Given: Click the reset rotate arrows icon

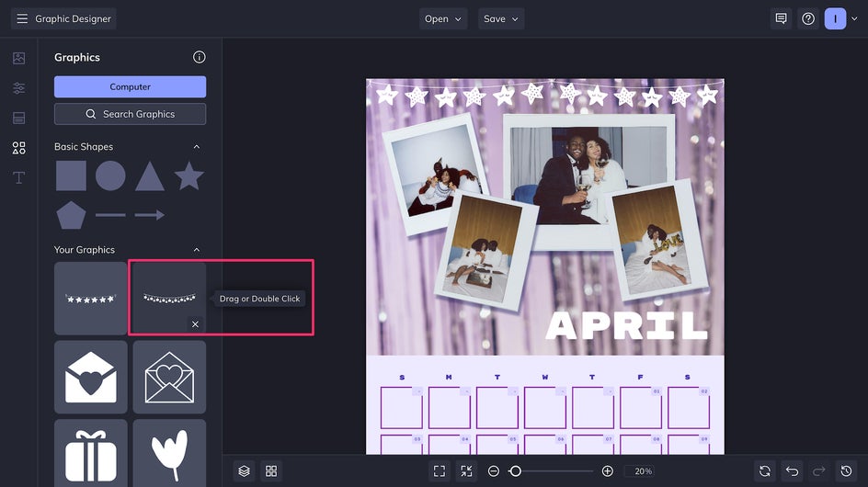Looking at the screenshot, I should coord(764,471).
